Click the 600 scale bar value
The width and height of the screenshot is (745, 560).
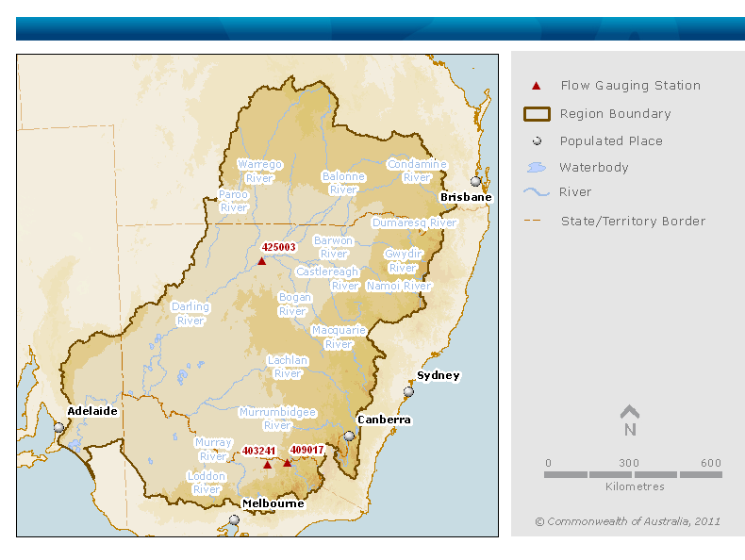click(711, 463)
